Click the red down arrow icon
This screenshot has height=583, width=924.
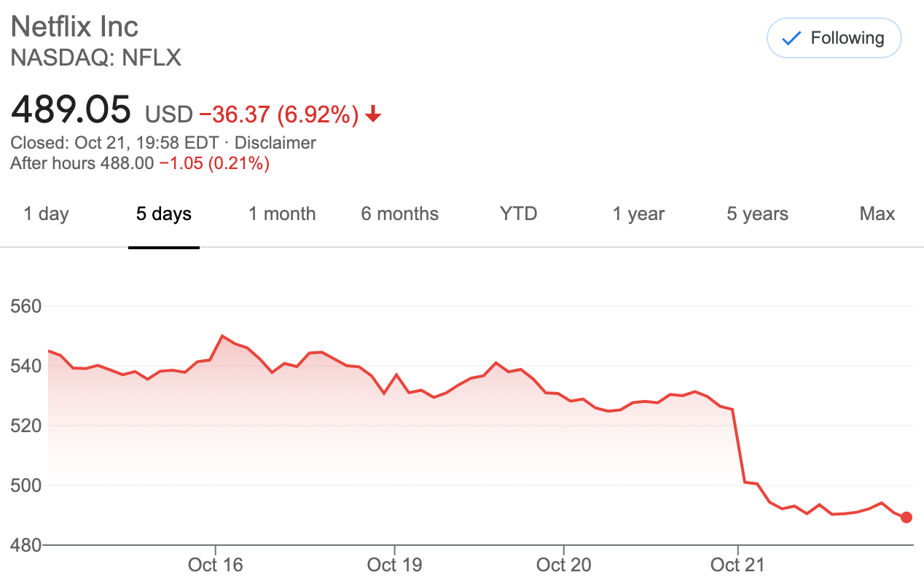point(373,114)
